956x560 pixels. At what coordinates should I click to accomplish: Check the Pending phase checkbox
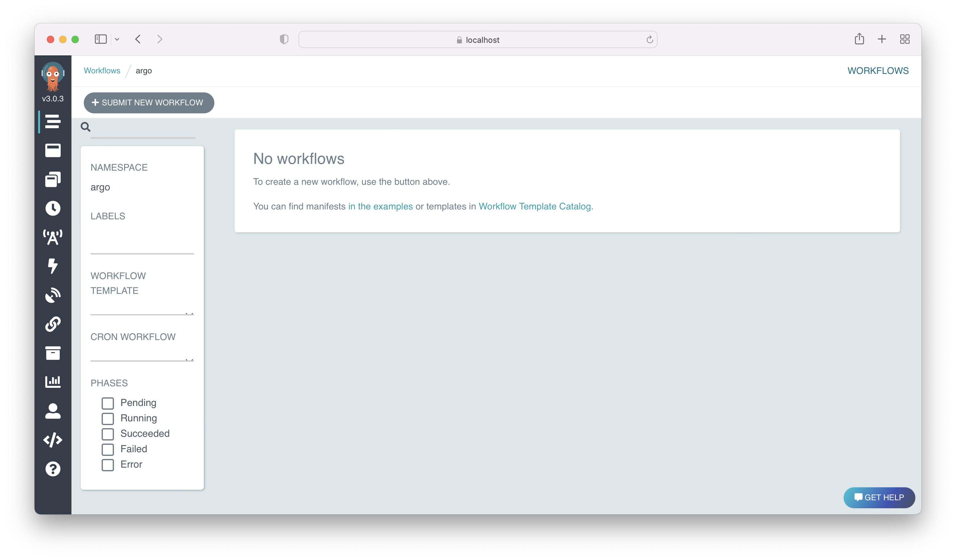pyautogui.click(x=108, y=403)
